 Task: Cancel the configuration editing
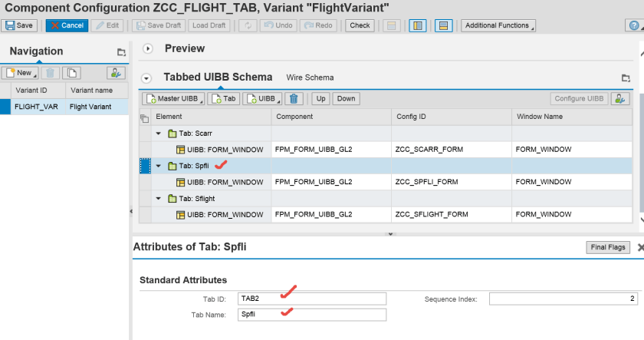[66, 25]
